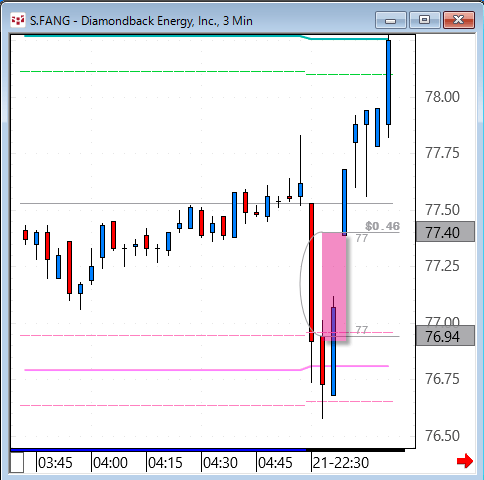Image resolution: width=484 pixels, height=480 pixels.
Task: Click the last blue candle reaching 78.25
Action: (388, 82)
